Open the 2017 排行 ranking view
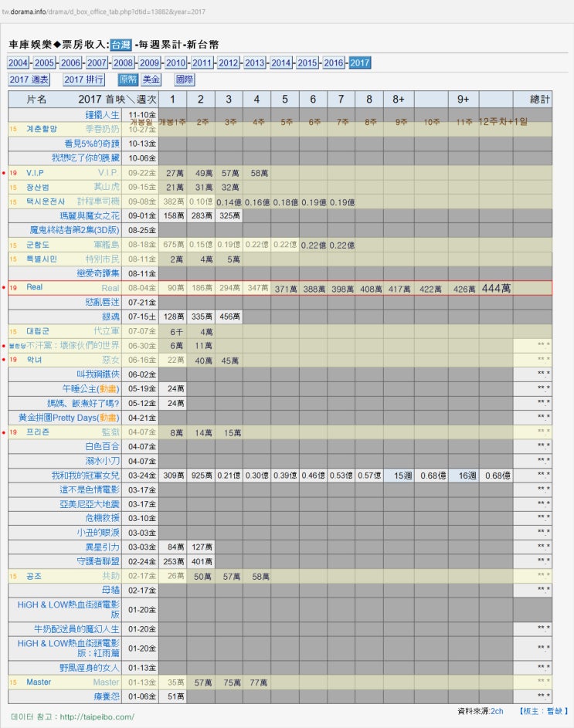 pos(83,80)
